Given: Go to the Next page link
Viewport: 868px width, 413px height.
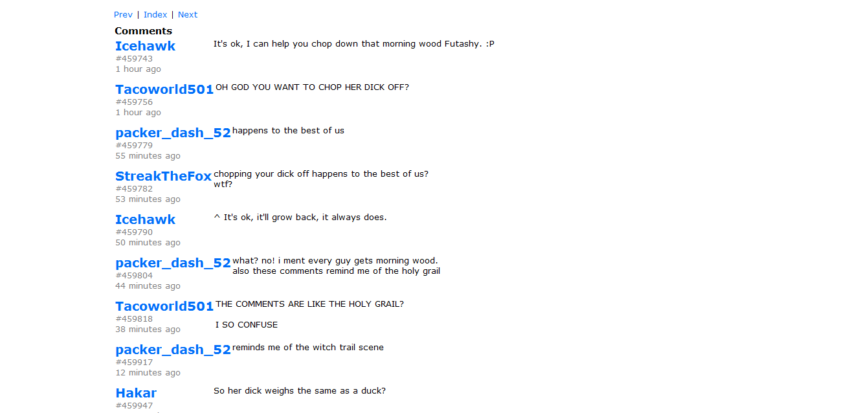Looking at the screenshot, I should pos(188,14).
